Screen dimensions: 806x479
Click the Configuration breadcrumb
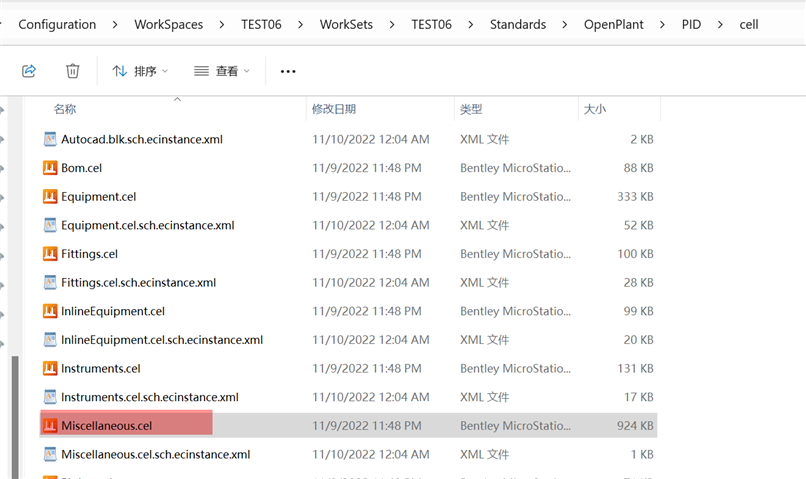point(57,24)
